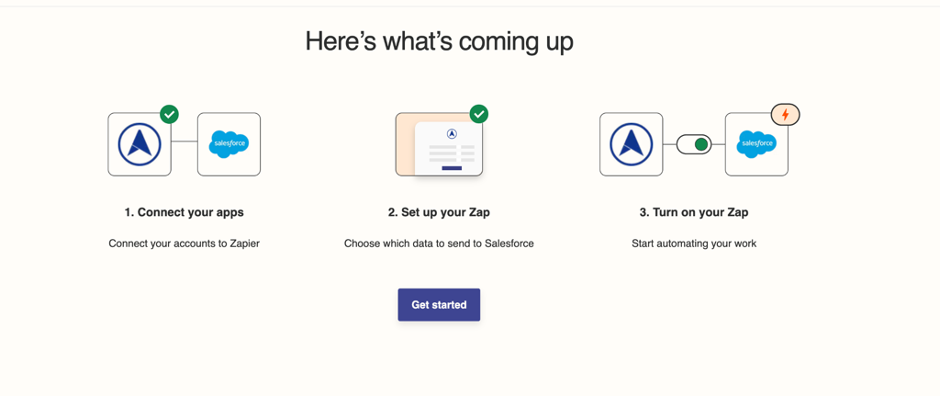Click the "Here's what's coming up" title

pos(439,42)
